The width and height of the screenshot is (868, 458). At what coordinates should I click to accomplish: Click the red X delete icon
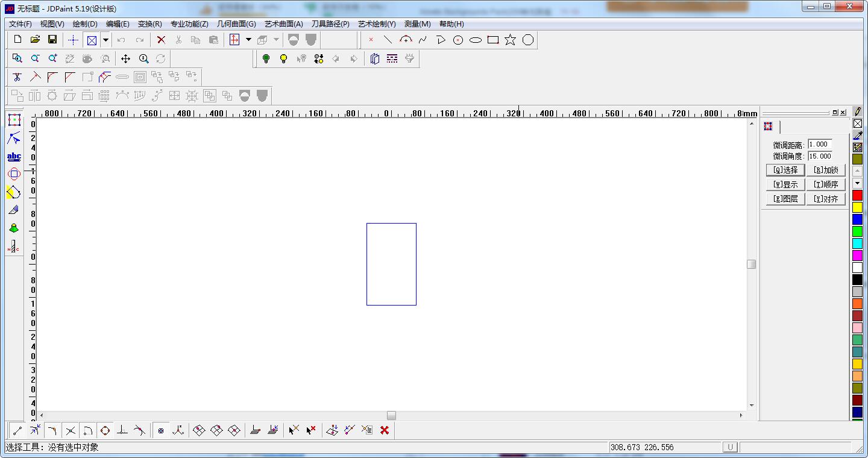tap(161, 40)
